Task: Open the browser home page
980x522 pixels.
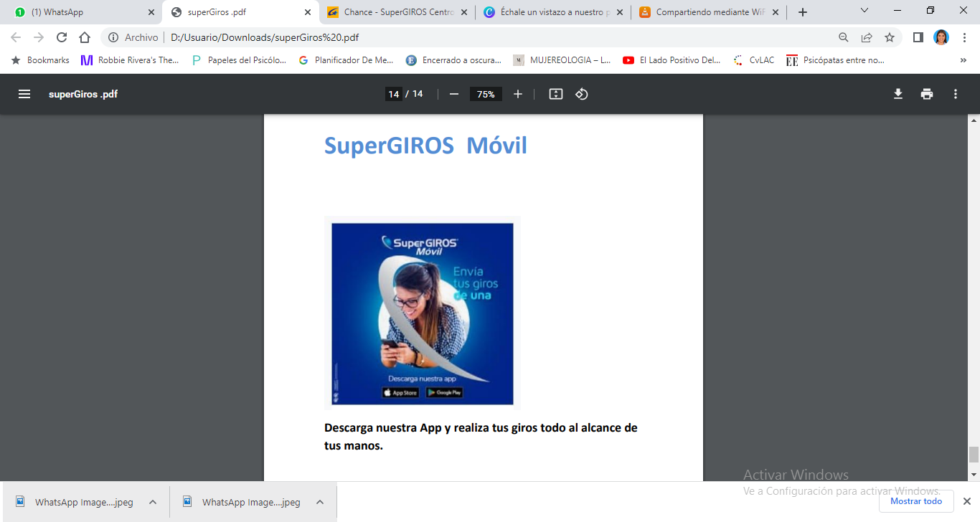Action: 85,37
